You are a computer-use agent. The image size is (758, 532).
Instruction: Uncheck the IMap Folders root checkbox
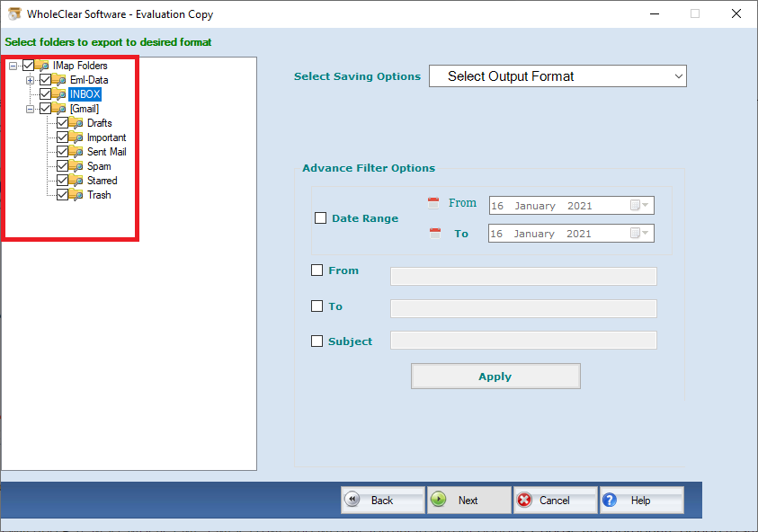pos(28,66)
